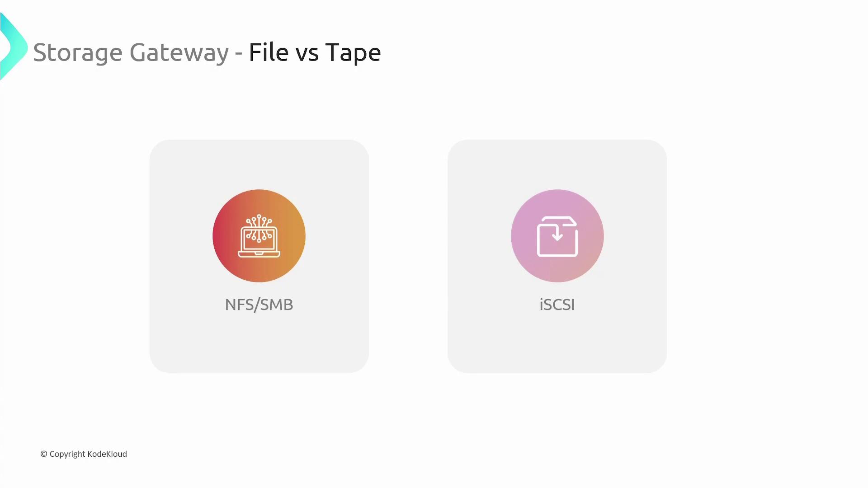This screenshot has height=488, width=868.
Task: Click the word Gateway in the title
Action: [179, 53]
